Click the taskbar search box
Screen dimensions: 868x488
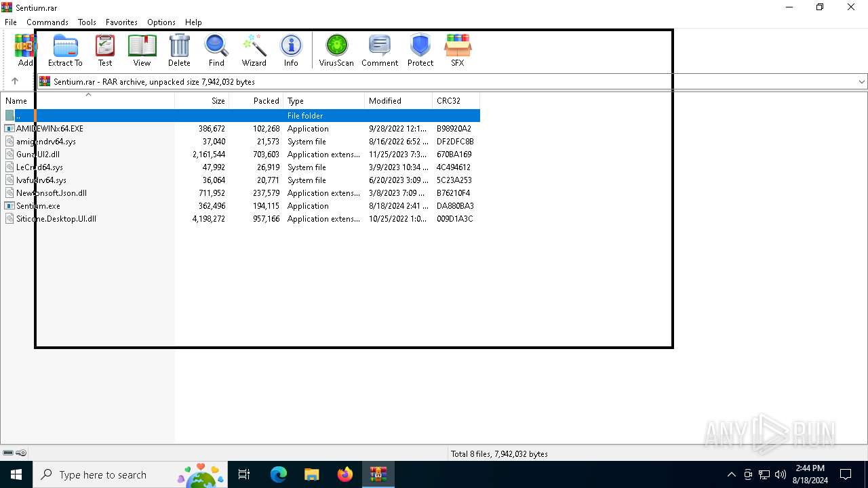point(129,474)
